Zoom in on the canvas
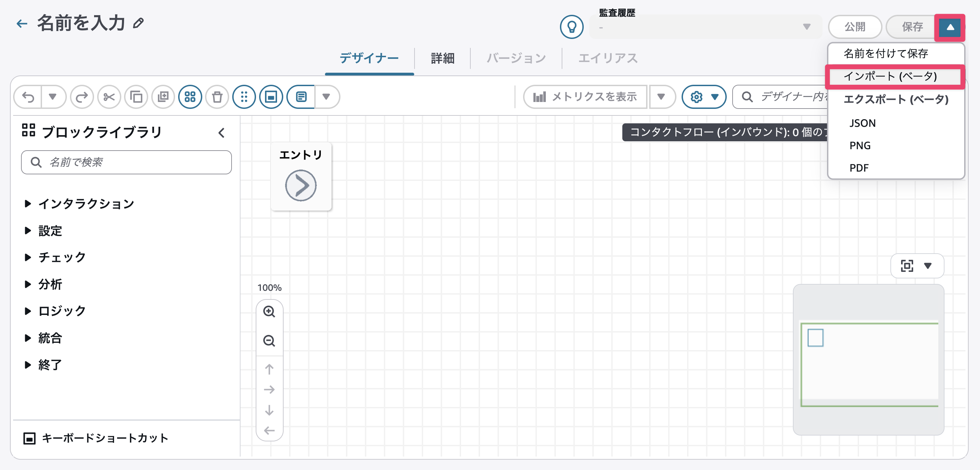 269,312
